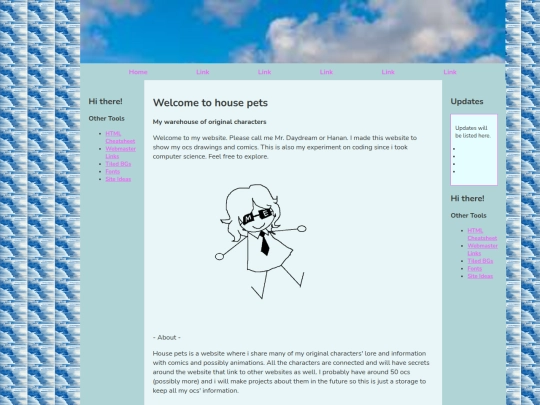Click the "Updates" heading

point(467,102)
